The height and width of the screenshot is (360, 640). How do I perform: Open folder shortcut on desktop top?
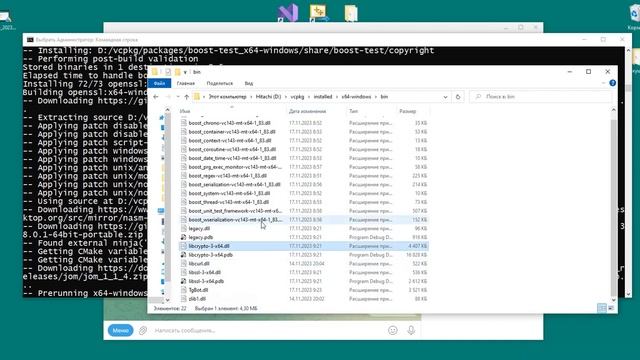(x=351, y=13)
